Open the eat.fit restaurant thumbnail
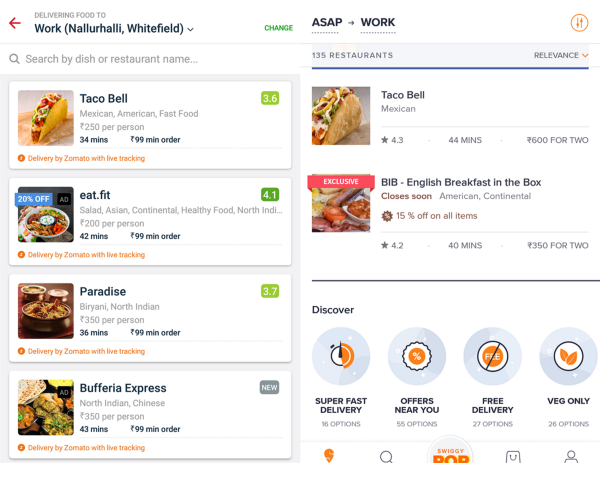 pyautogui.click(x=46, y=214)
